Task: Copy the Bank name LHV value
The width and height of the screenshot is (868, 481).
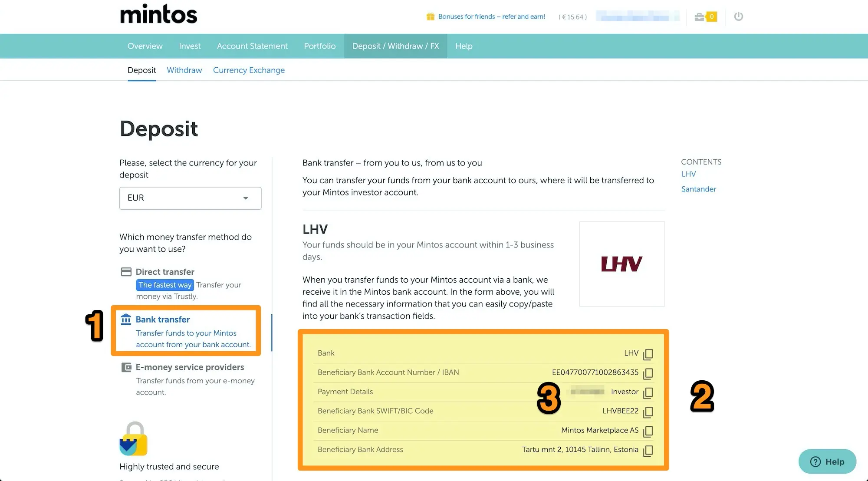Action: coord(648,354)
